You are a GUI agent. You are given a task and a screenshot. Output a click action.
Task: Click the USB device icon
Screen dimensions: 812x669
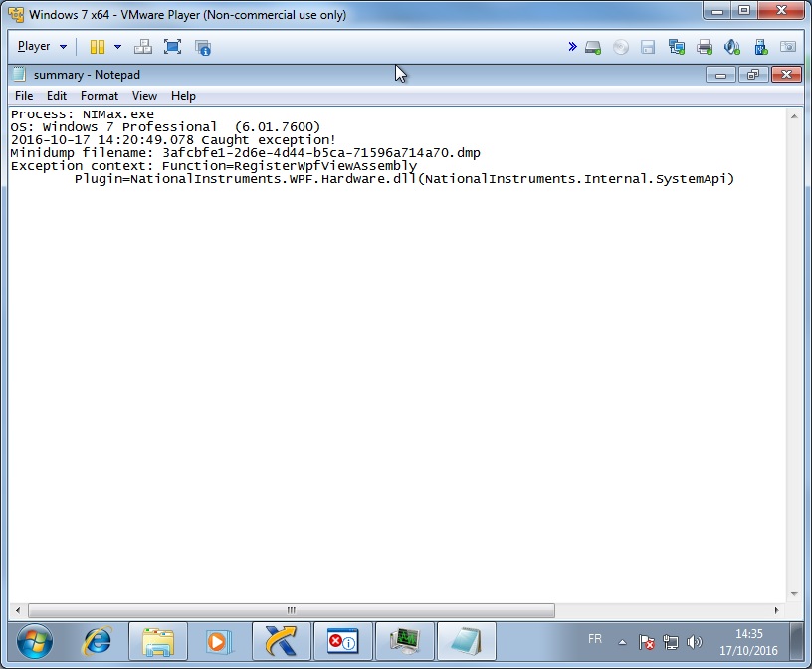760,47
